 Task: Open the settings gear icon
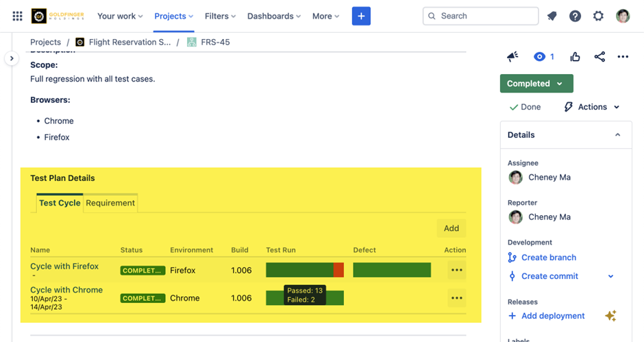pos(599,16)
